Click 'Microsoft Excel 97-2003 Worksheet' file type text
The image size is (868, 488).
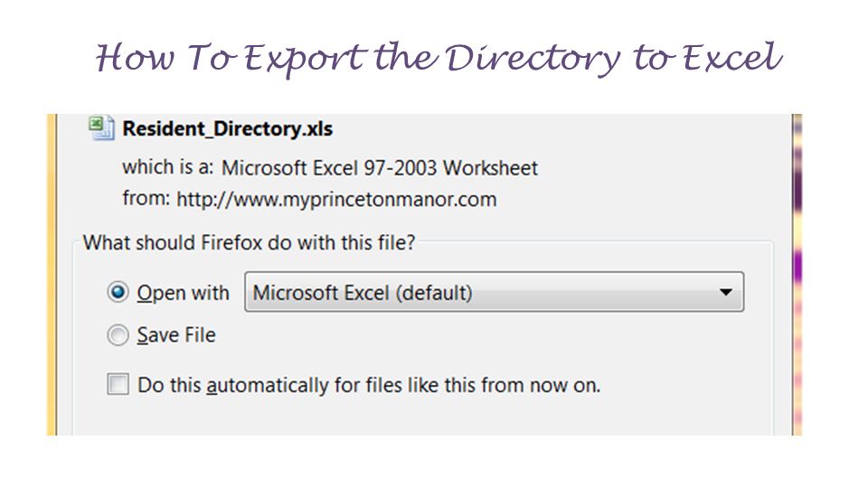coord(380,168)
